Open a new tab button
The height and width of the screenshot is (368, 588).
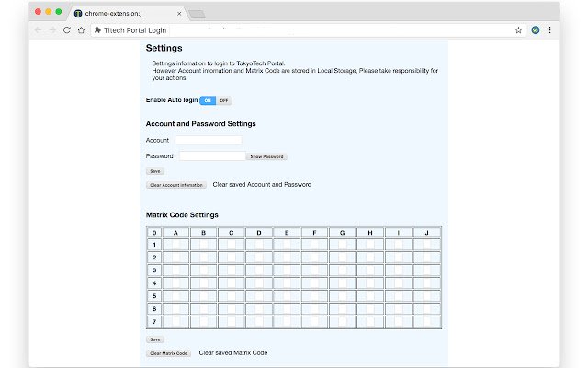click(198, 15)
